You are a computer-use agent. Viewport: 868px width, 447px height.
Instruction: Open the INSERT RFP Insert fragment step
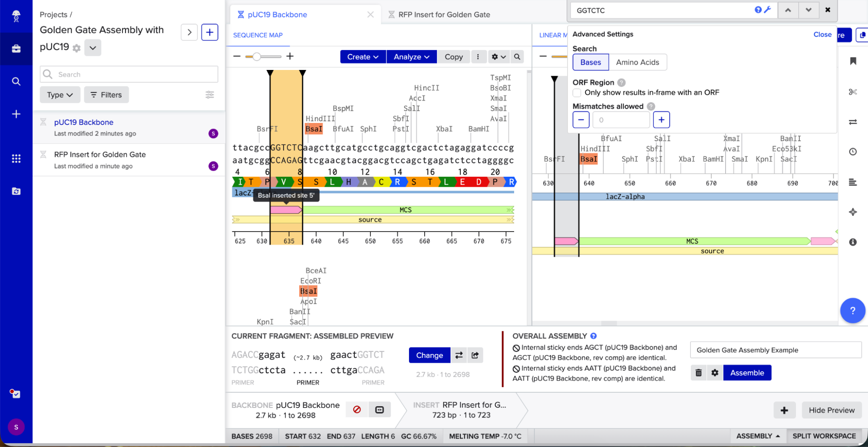coord(459,410)
